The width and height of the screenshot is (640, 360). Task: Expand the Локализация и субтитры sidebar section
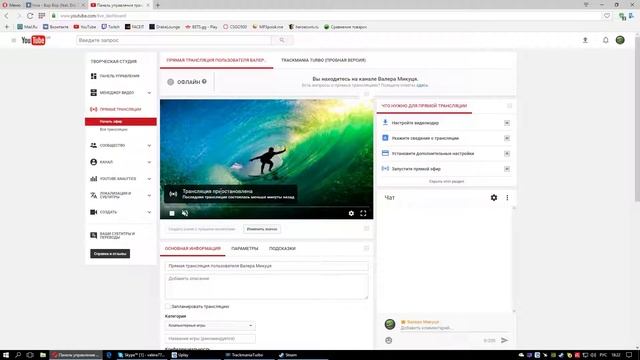click(149, 195)
